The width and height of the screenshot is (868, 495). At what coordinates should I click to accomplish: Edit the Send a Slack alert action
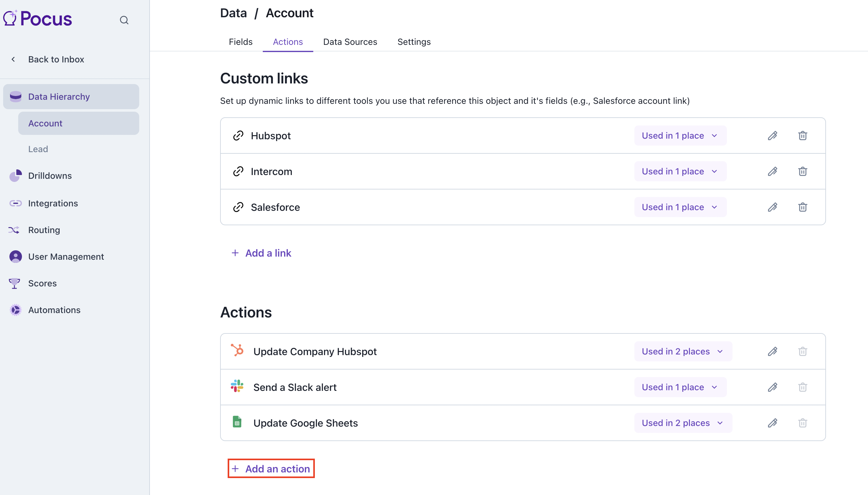click(x=772, y=387)
